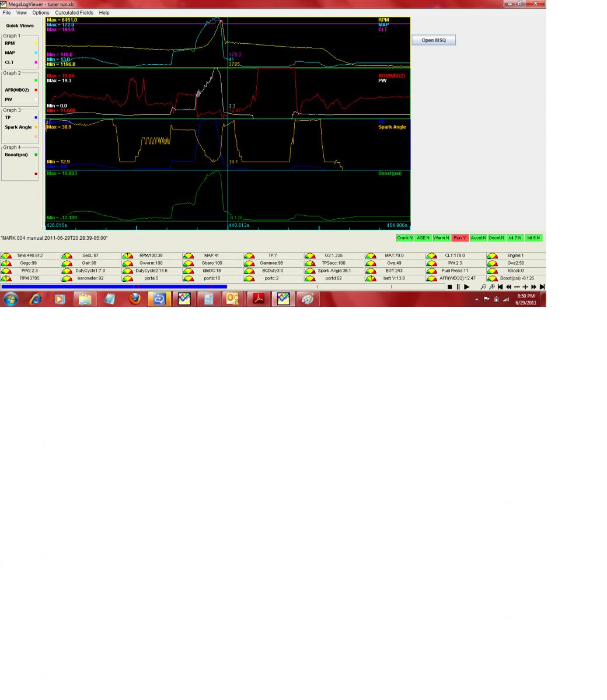Image resolution: width=607 pixels, height=700 pixels.
Task: Click the Open MSQ button
Action: point(434,40)
